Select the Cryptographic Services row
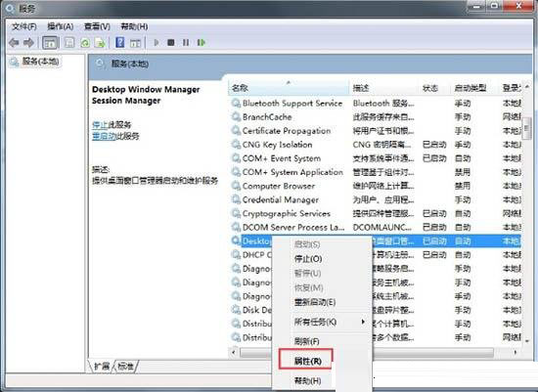Viewport: 538px width, 392px height. (x=377, y=213)
